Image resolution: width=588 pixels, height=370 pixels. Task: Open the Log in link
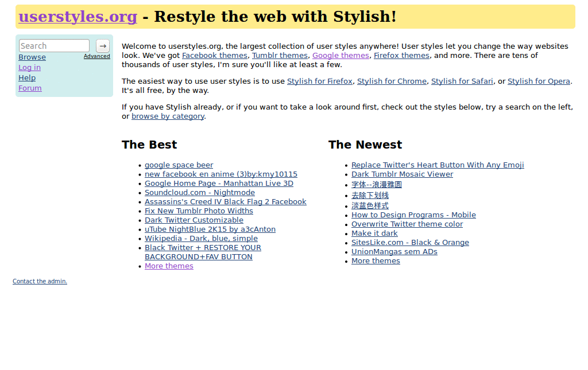tap(30, 68)
